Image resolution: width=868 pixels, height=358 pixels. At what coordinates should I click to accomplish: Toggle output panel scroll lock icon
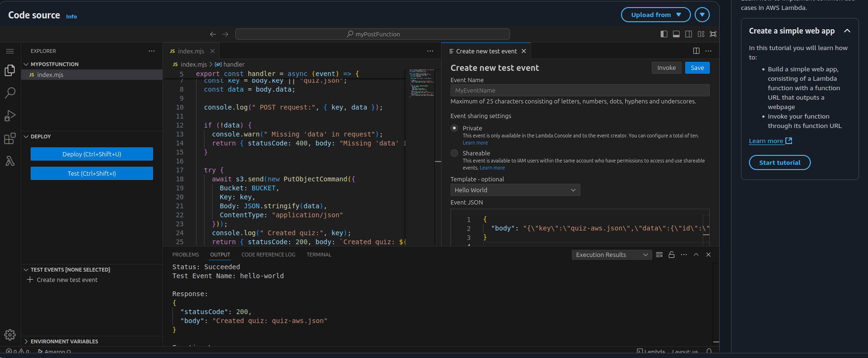pos(672,255)
